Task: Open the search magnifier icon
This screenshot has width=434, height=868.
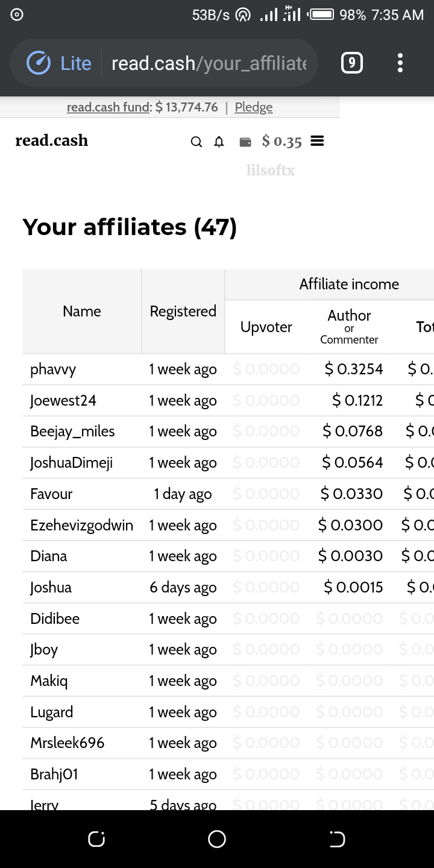Action: pos(196,142)
